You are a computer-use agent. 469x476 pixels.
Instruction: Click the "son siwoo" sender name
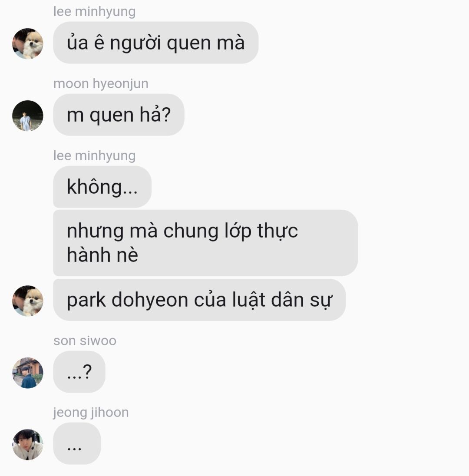pyautogui.click(x=85, y=340)
